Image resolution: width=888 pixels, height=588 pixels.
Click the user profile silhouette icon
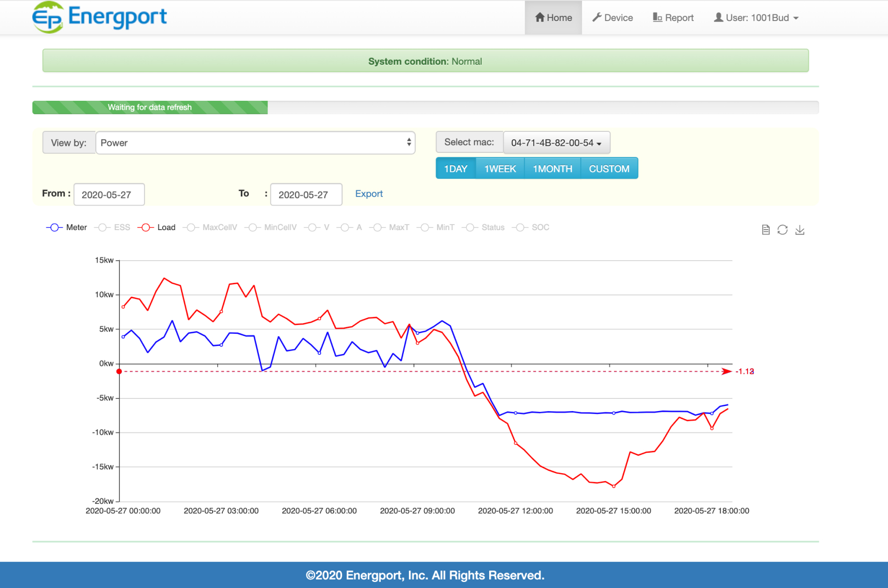(718, 18)
